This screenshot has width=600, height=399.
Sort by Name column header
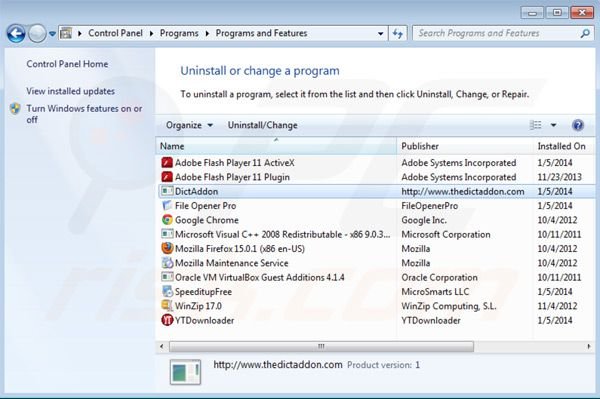click(276, 146)
